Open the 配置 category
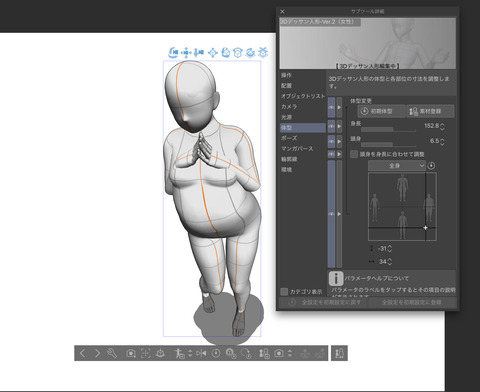 click(286, 86)
